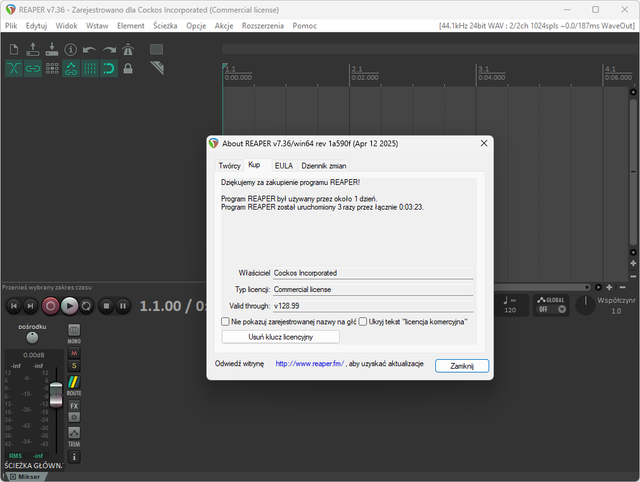The height and width of the screenshot is (482, 640).
Task: Toggle snap magnet icon
Action: (x=109, y=68)
